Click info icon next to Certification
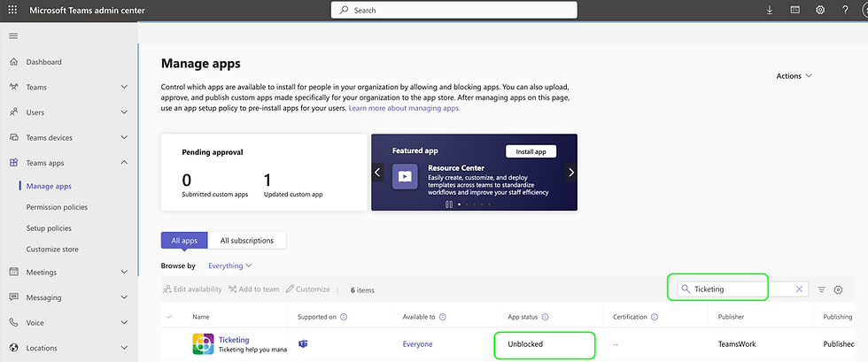The image size is (868, 362). [x=655, y=317]
